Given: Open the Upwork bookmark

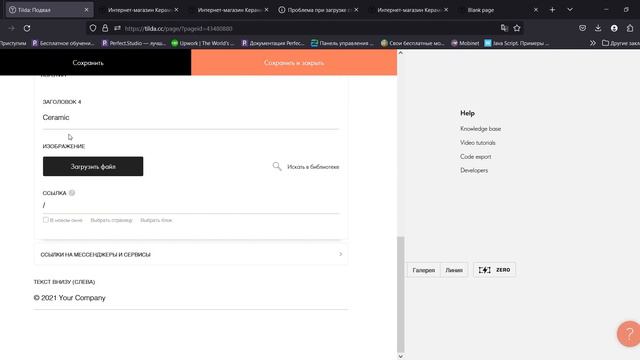Looking at the screenshot, I should [x=203, y=43].
